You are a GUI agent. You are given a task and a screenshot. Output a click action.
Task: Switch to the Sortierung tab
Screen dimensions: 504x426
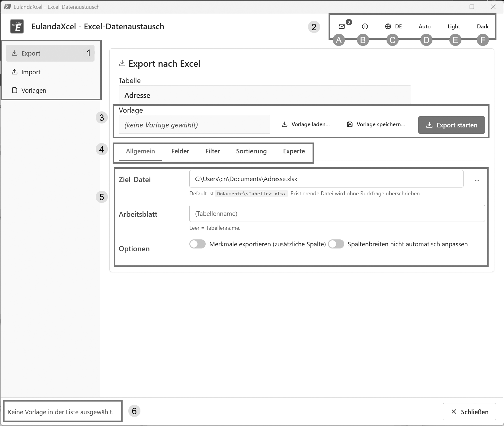pyautogui.click(x=251, y=151)
